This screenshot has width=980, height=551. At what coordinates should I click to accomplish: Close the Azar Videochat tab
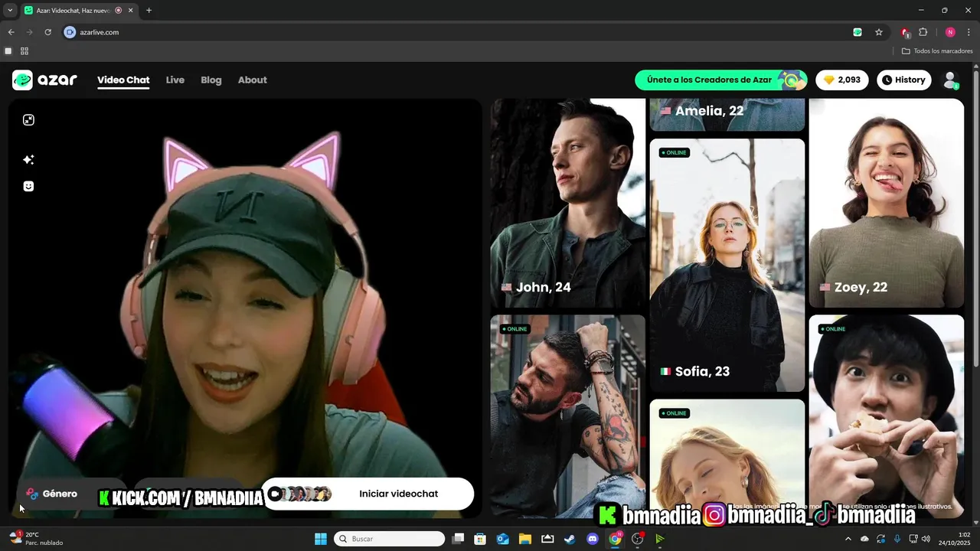(131, 11)
